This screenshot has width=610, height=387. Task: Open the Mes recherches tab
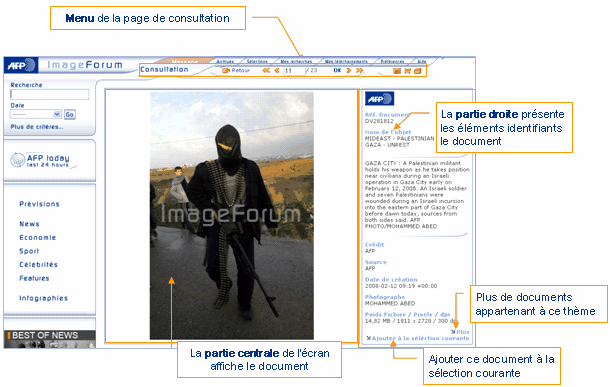pyautogui.click(x=296, y=61)
